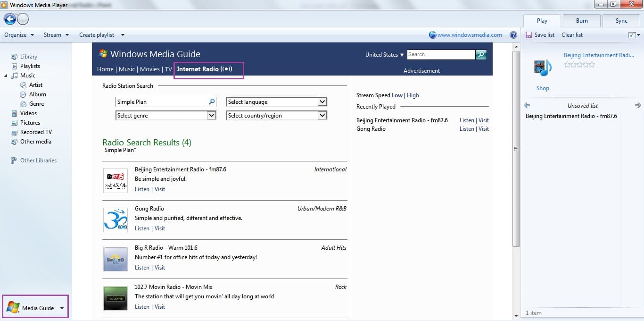Click the Media Guide search go button
Viewport: 644px width, 321px height.
(x=481, y=55)
